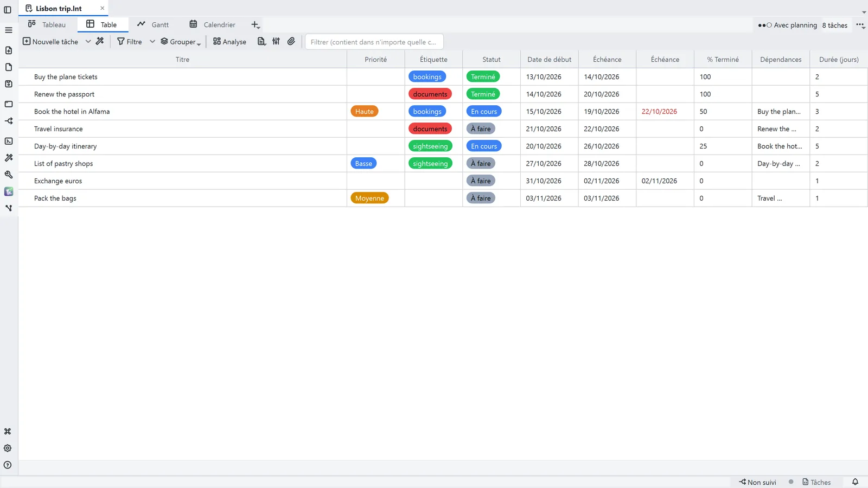The height and width of the screenshot is (488, 868).
Task: Switch to the Tableau view tab
Action: (x=47, y=24)
